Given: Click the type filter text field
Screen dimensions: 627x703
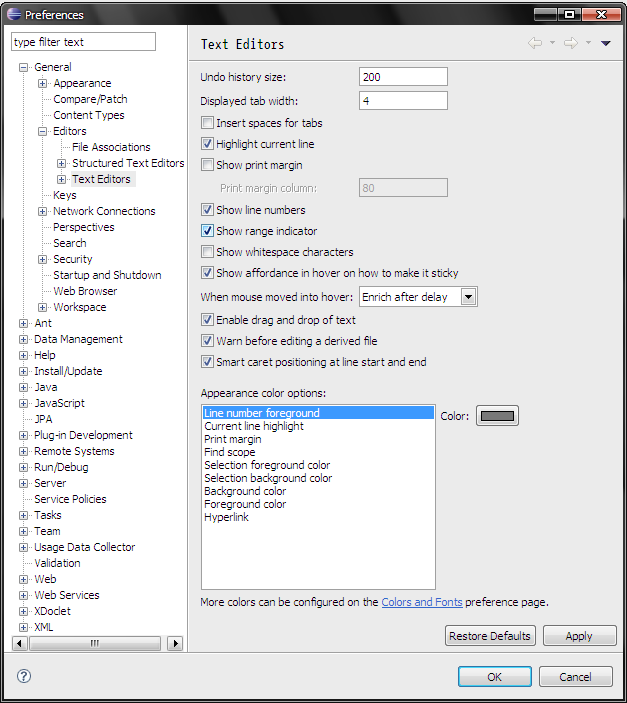Looking at the screenshot, I should tap(83, 42).
